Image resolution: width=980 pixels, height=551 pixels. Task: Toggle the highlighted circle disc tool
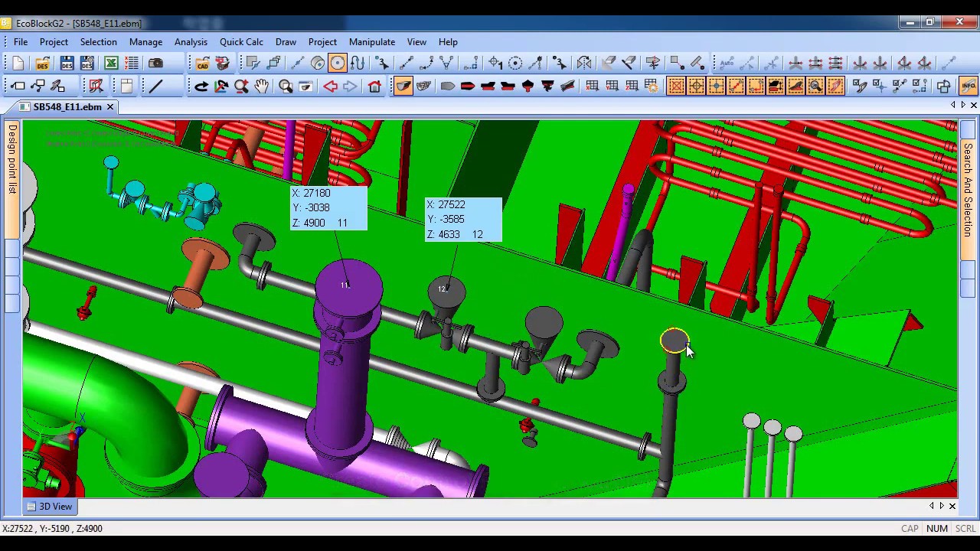pos(338,64)
